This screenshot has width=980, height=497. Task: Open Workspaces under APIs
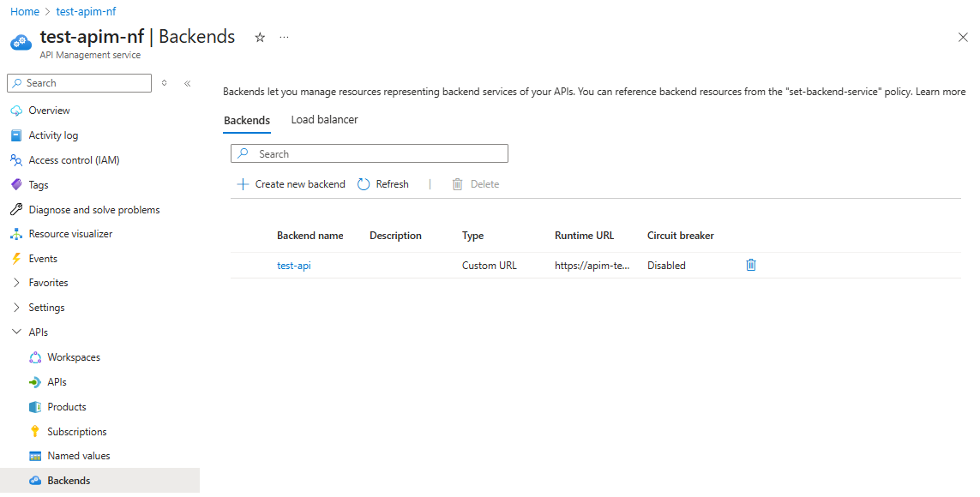[x=74, y=357]
